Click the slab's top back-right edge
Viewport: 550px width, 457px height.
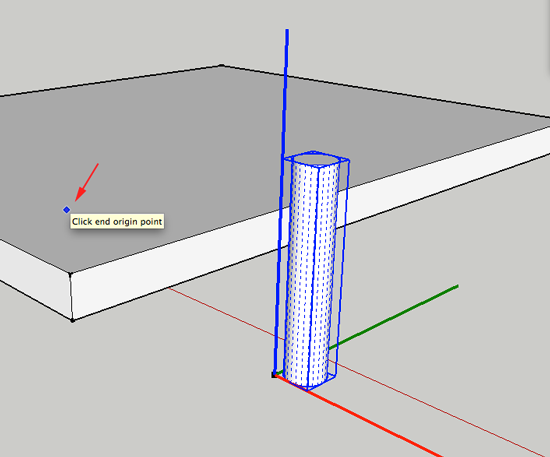386,91
